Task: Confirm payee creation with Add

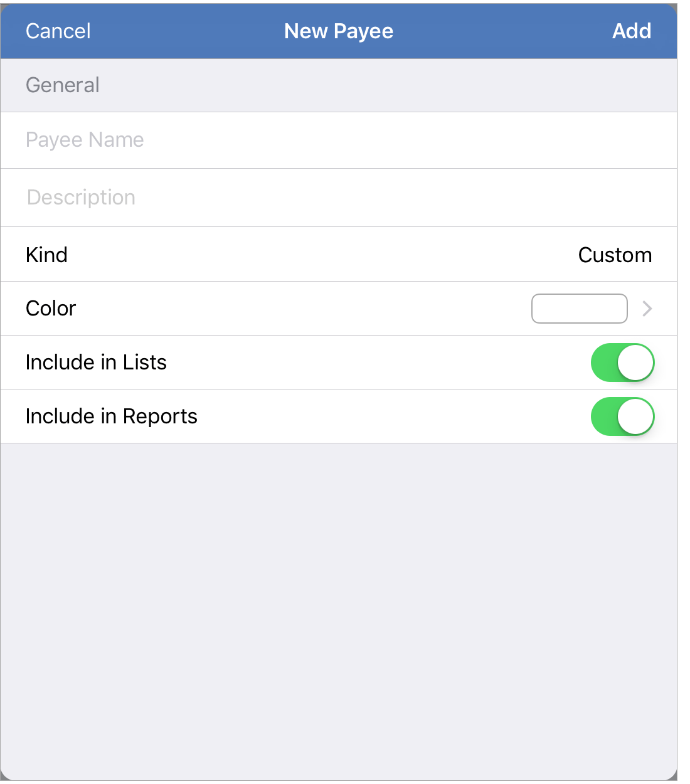Action: (632, 31)
